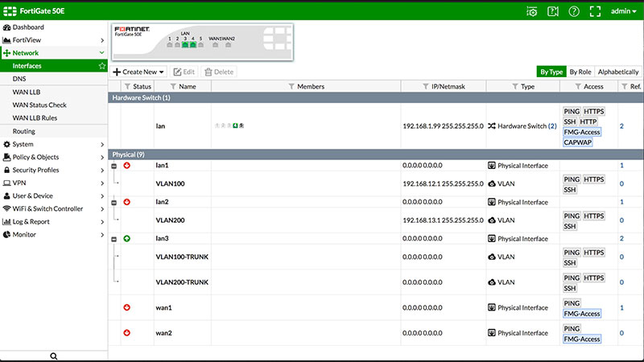Collapse the lan2 interface tree
Viewport: 644px width, 362px height.
pyautogui.click(x=114, y=203)
